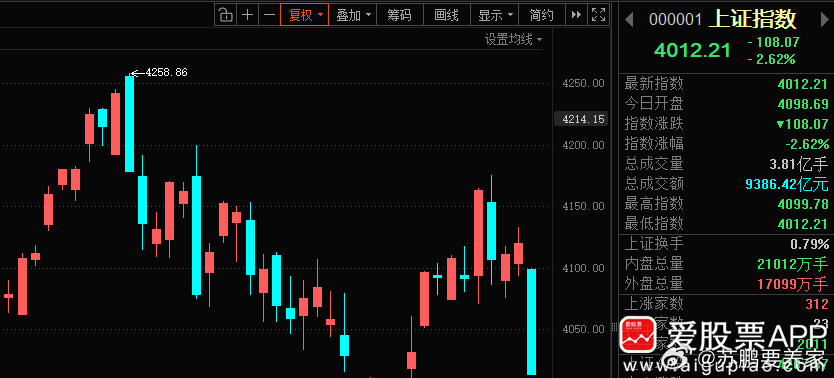Switch to 简约 view
Viewport: 834px width, 378px height.
541,15
